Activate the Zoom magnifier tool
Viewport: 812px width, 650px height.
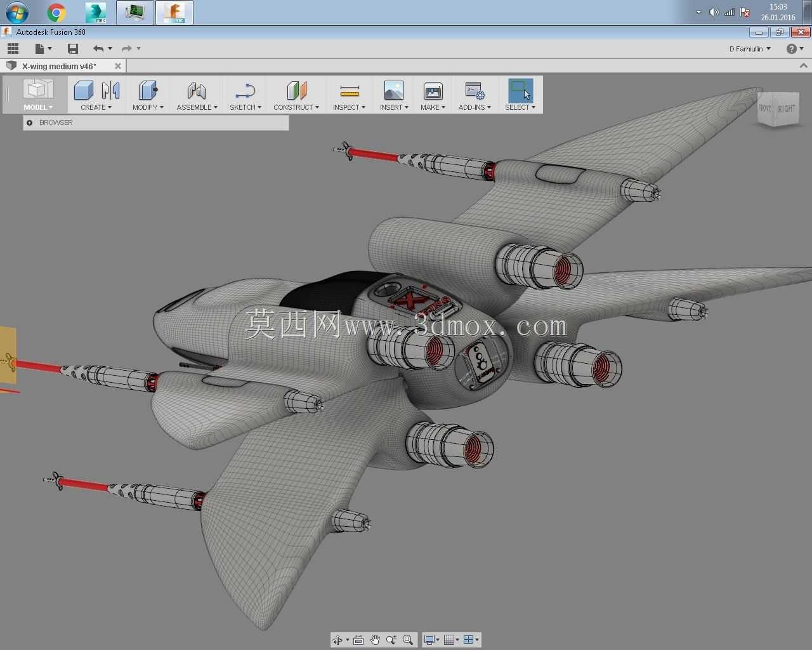pyautogui.click(x=391, y=640)
